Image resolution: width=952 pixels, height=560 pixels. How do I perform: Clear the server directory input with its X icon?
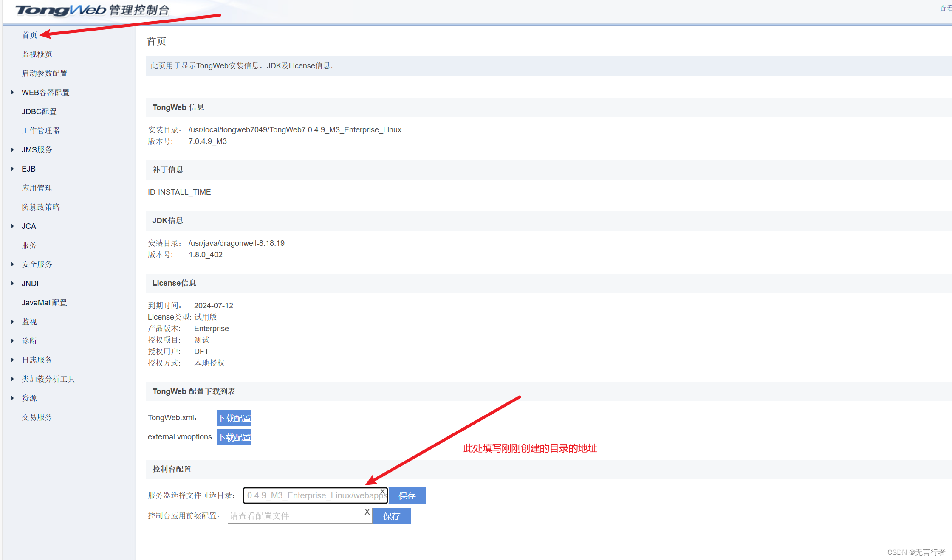coord(382,492)
